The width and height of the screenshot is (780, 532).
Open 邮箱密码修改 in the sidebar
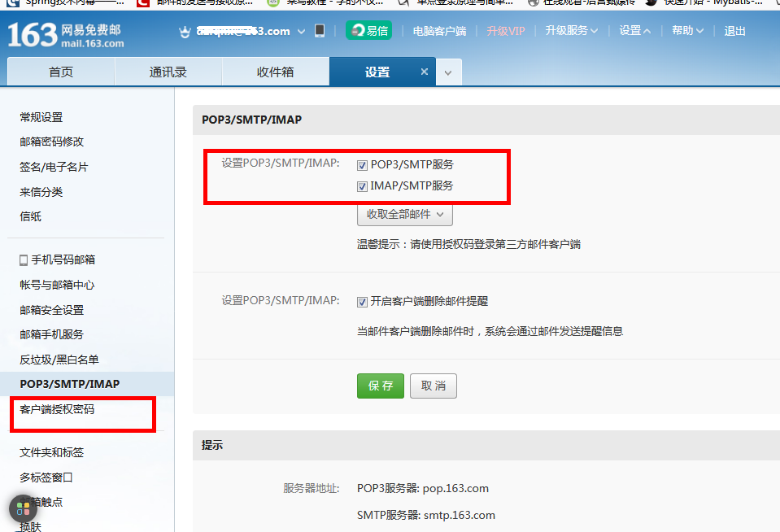point(52,142)
